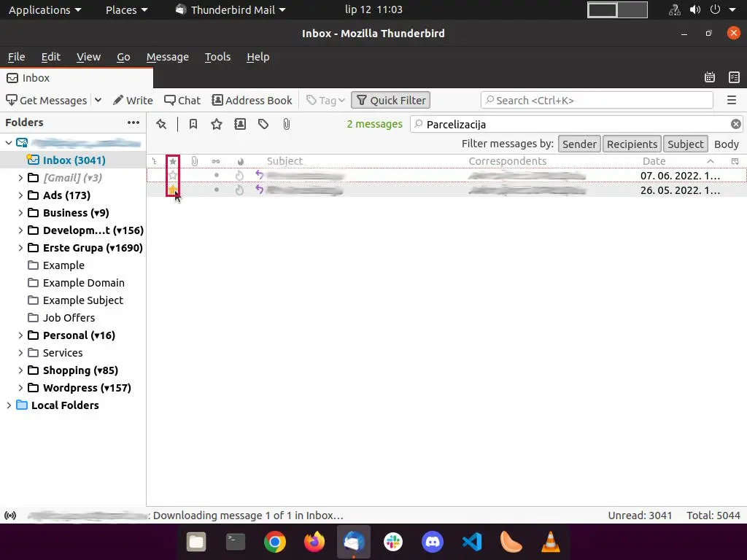Image resolution: width=747 pixels, height=560 pixels.
Task: Select Job Offers folder
Action: (x=73, y=318)
